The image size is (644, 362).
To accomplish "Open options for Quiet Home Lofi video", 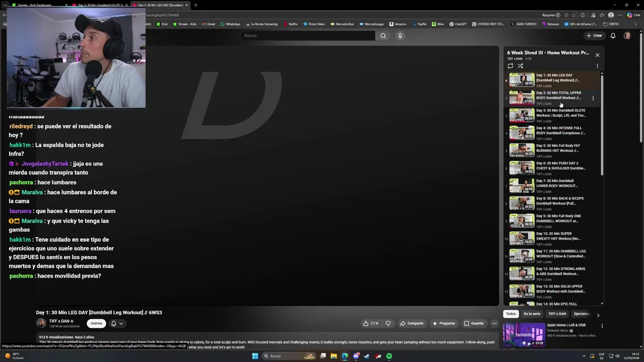I will (602, 326).
